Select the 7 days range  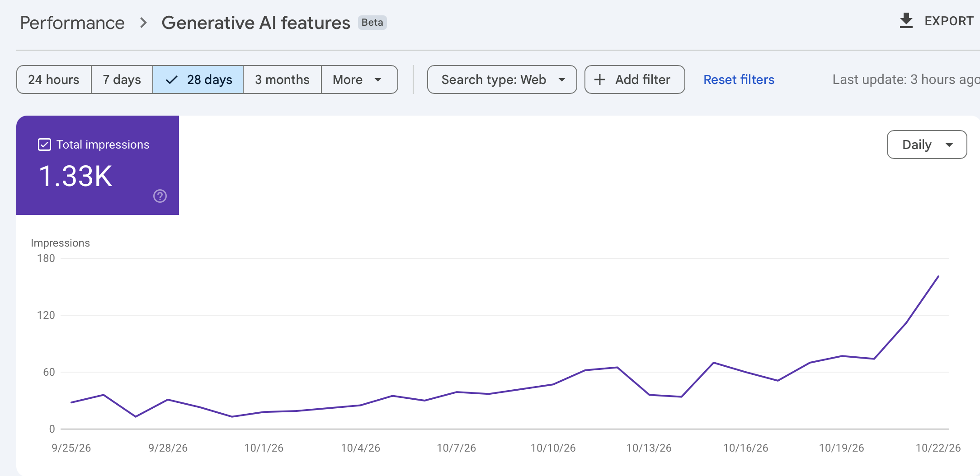[x=122, y=79]
